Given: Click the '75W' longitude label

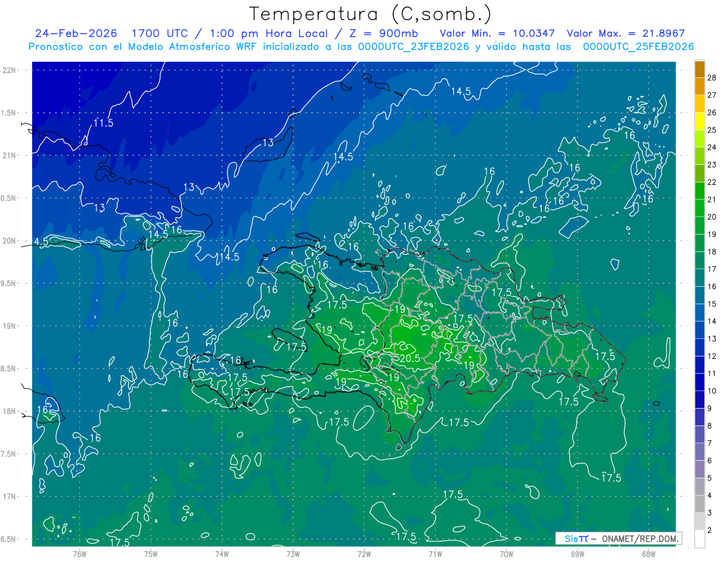Looking at the screenshot, I should click(x=151, y=554).
